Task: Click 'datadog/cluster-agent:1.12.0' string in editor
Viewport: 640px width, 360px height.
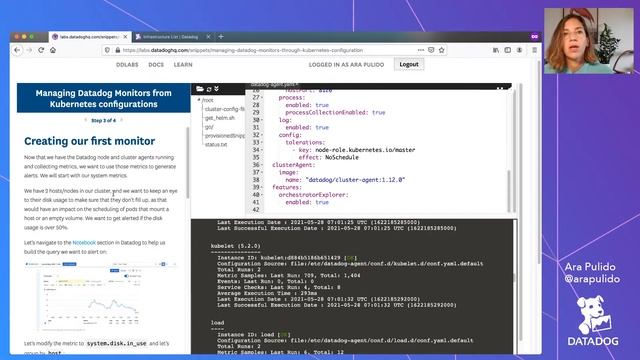Action: [x=355, y=180]
